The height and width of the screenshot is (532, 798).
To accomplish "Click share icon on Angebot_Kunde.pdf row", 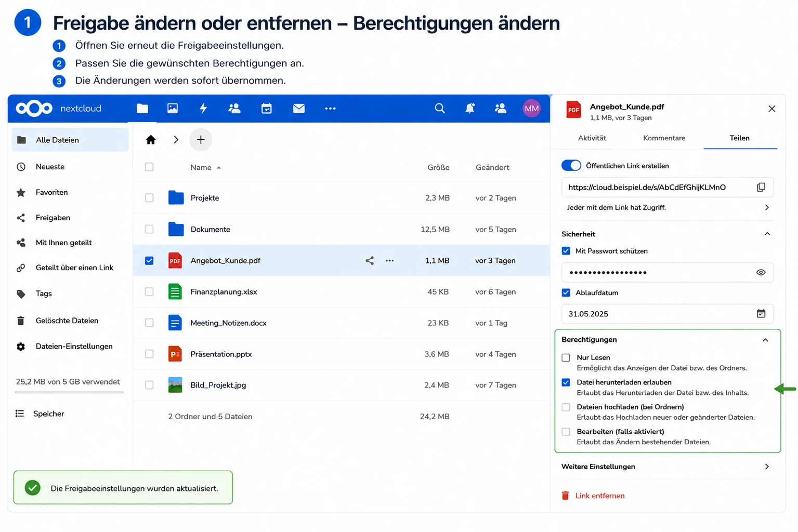I will (370, 260).
